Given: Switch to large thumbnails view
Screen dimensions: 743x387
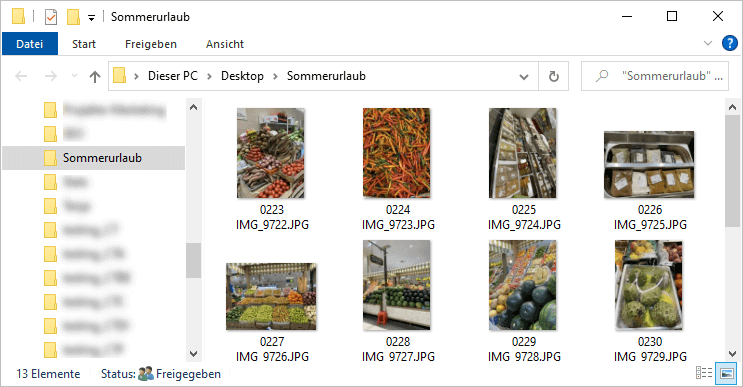Looking at the screenshot, I should (x=727, y=373).
